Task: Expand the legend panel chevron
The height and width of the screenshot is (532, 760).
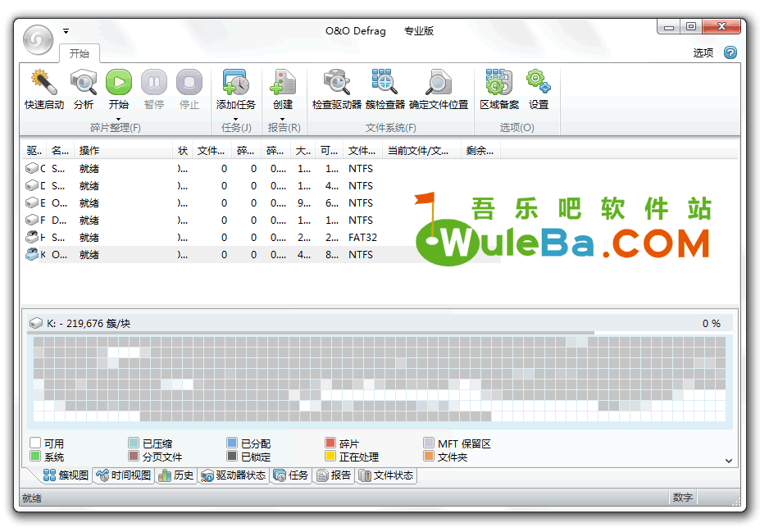Action: tap(729, 461)
